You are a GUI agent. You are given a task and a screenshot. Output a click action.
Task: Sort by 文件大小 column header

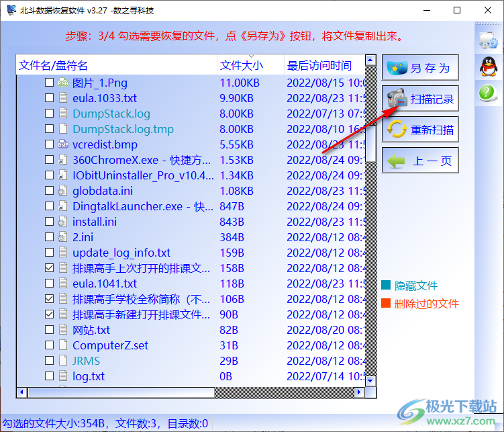pyautogui.click(x=251, y=65)
